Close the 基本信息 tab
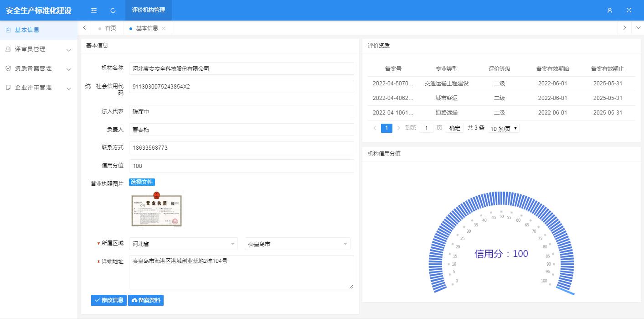 pos(164,28)
